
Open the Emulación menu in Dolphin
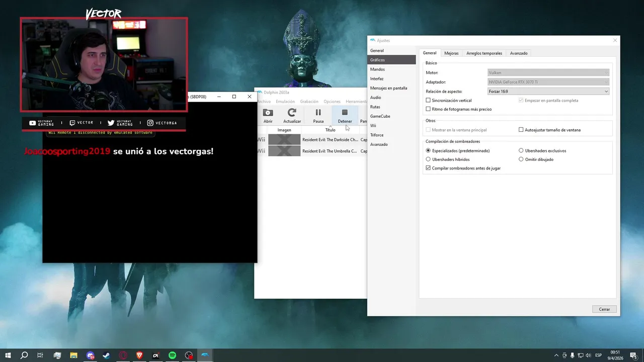click(x=285, y=102)
